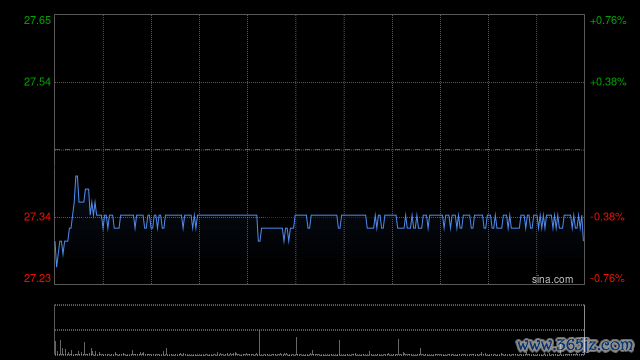Click the 27.23 price axis label

(38, 278)
